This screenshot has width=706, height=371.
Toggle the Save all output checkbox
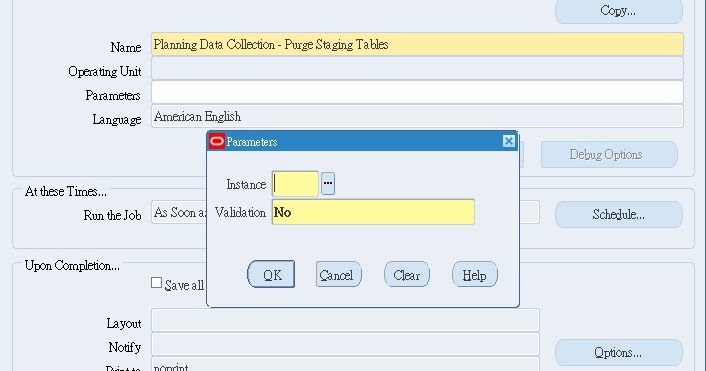click(156, 283)
